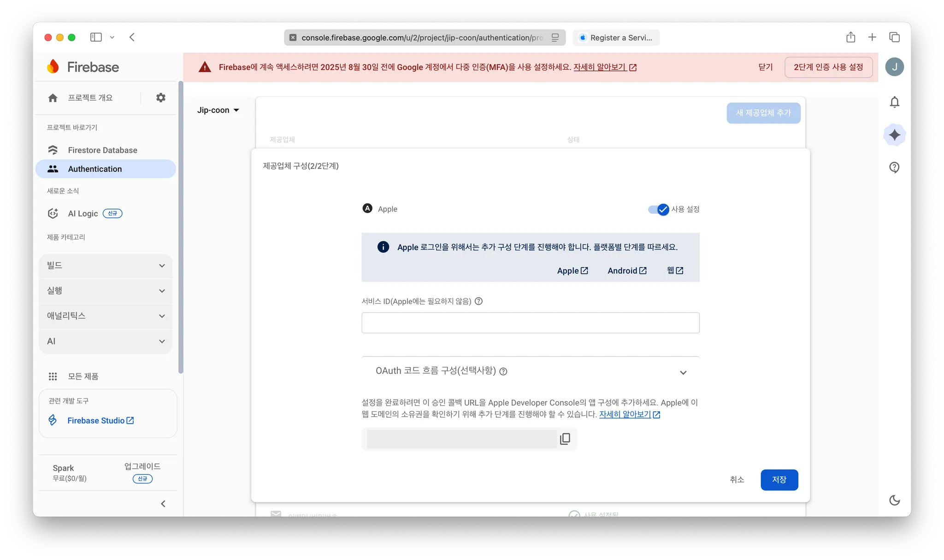Collapse the sidebar with left chevron
Screen dimensions: 944x560
pos(163,504)
